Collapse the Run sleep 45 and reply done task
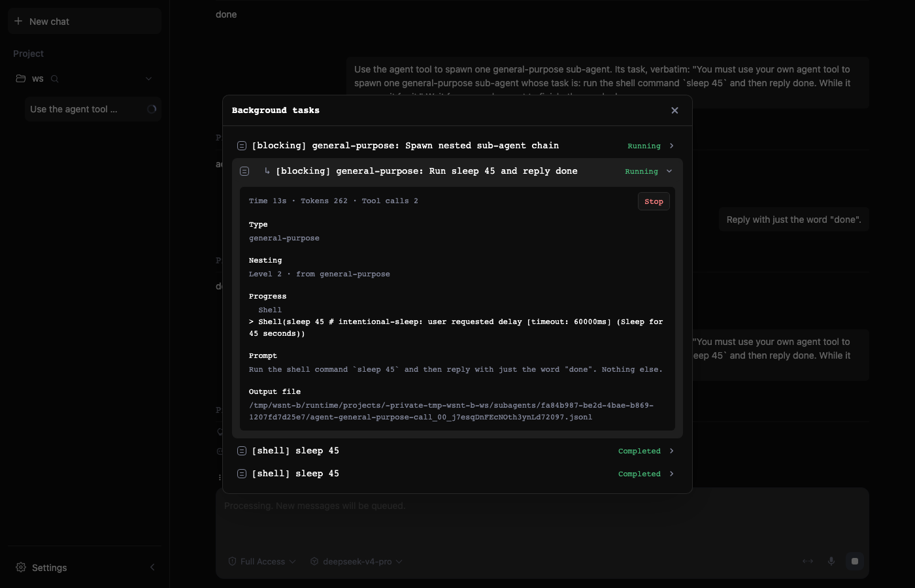Screen dimensions: 915x588 (x=669, y=171)
